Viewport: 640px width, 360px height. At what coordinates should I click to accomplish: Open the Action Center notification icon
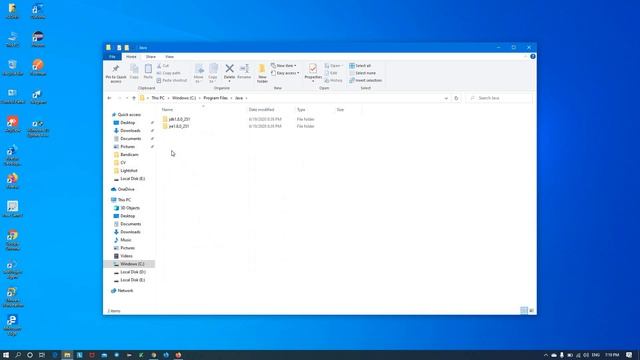(x=629, y=355)
